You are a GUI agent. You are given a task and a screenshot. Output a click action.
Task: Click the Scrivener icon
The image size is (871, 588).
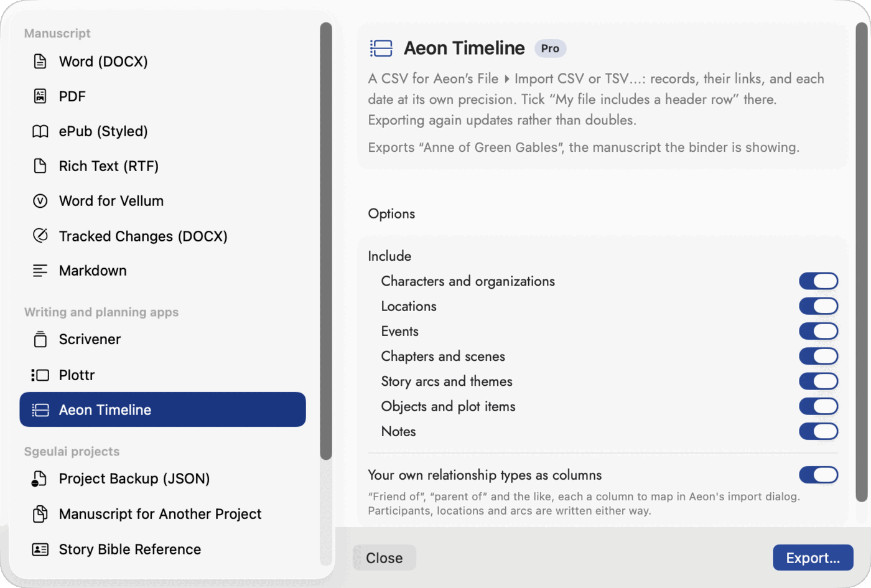40,339
